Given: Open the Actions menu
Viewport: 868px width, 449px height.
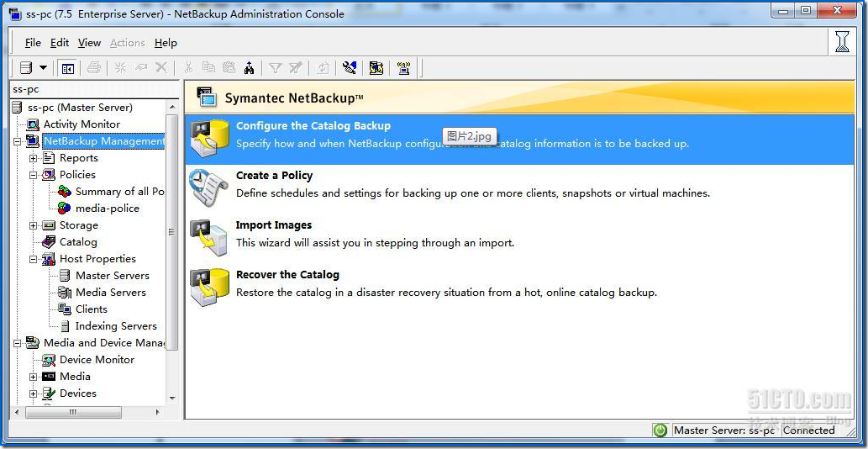Looking at the screenshot, I should [128, 43].
